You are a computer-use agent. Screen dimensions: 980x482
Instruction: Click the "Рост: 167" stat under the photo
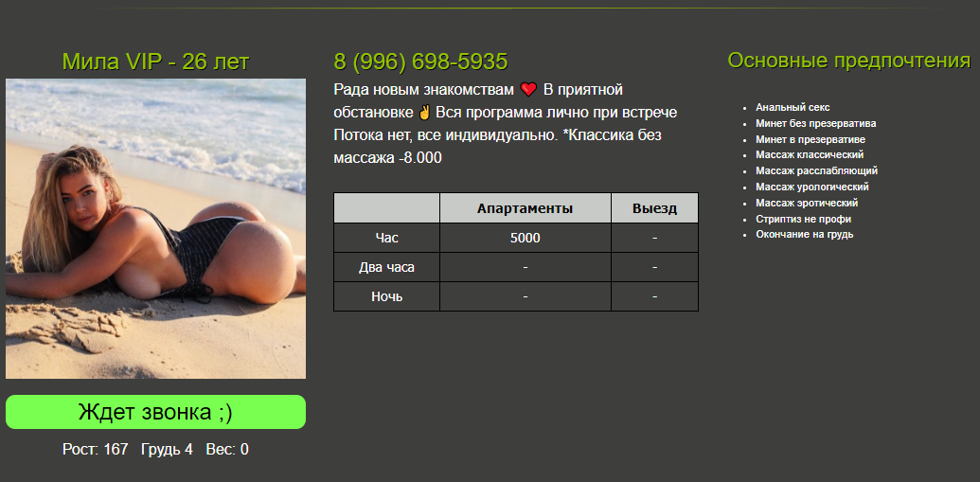pos(95,449)
